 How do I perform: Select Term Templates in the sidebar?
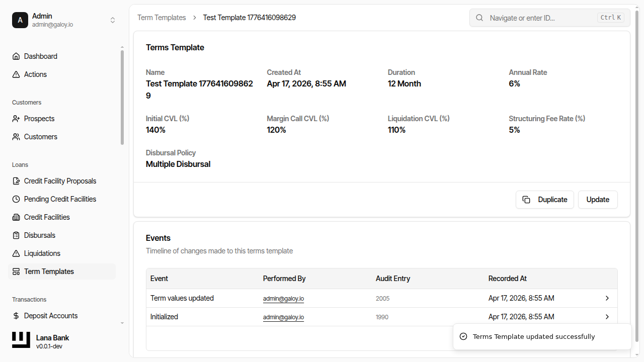(x=49, y=271)
